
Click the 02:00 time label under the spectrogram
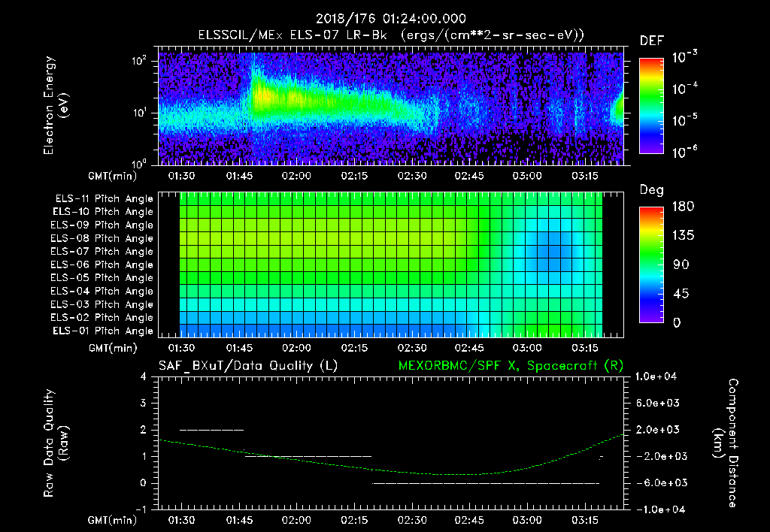[296, 176]
